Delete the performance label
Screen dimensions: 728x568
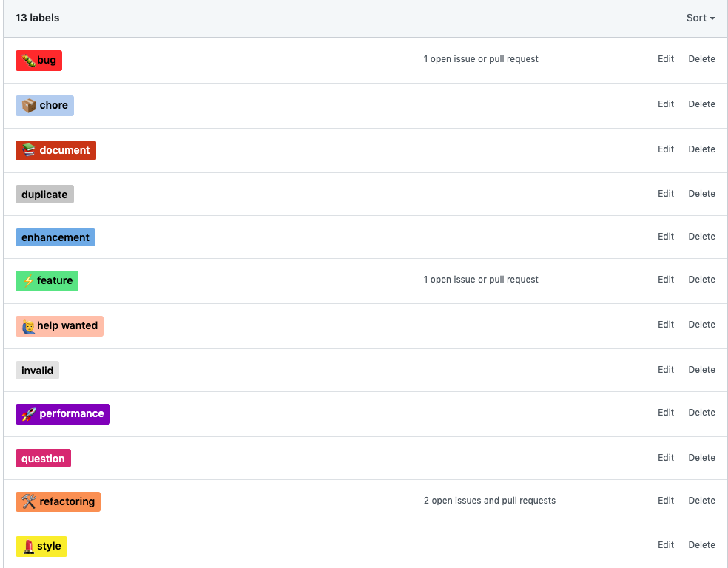point(701,413)
